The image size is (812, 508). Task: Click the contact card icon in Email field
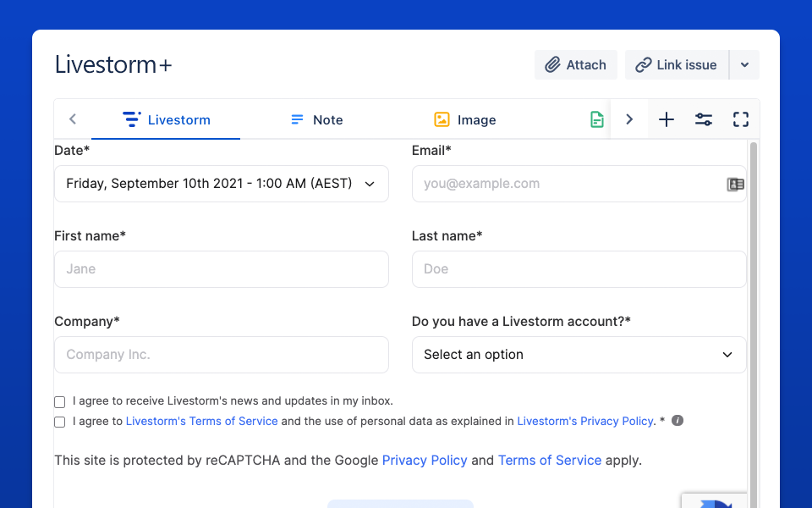click(x=735, y=184)
